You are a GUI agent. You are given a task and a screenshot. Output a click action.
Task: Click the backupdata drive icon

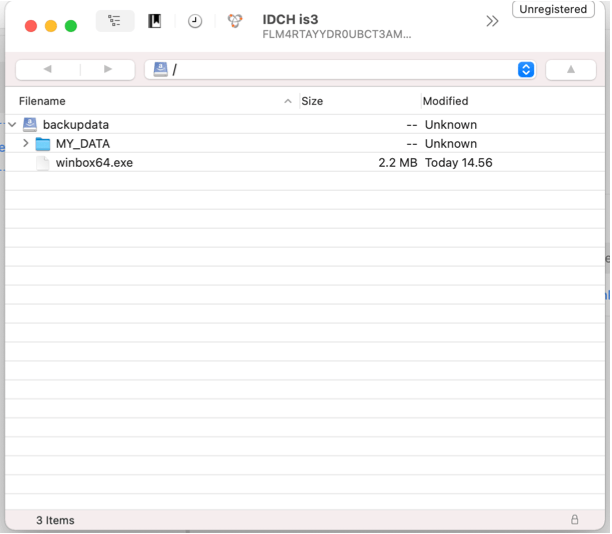tap(30, 125)
